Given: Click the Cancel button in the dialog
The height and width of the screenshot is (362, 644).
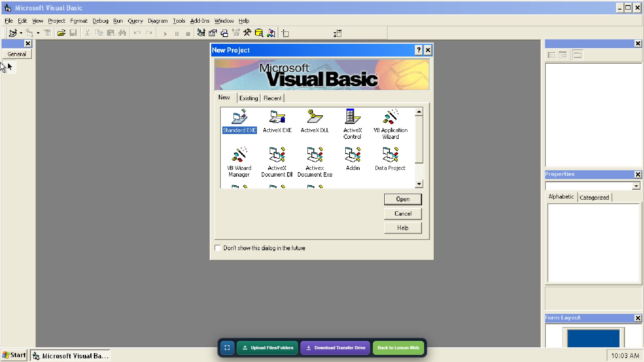Looking at the screenshot, I should 403,214.
